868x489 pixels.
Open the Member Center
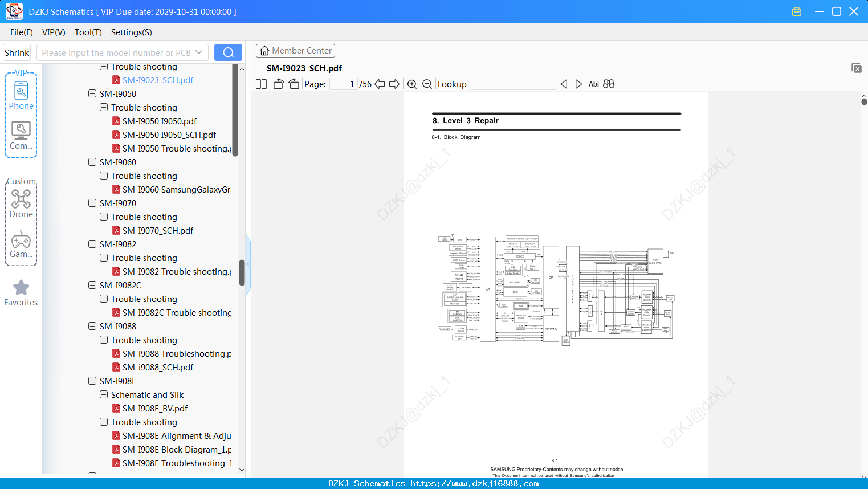295,51
